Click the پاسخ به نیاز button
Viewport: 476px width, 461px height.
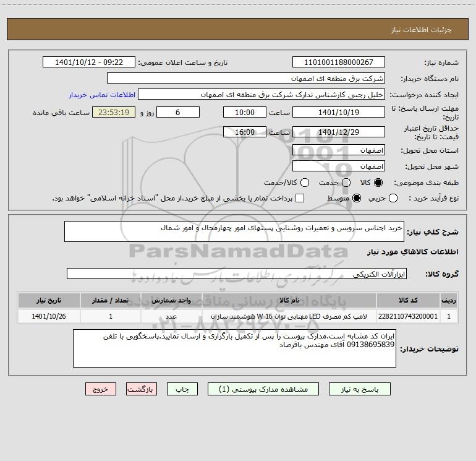(x=359, y=389)
